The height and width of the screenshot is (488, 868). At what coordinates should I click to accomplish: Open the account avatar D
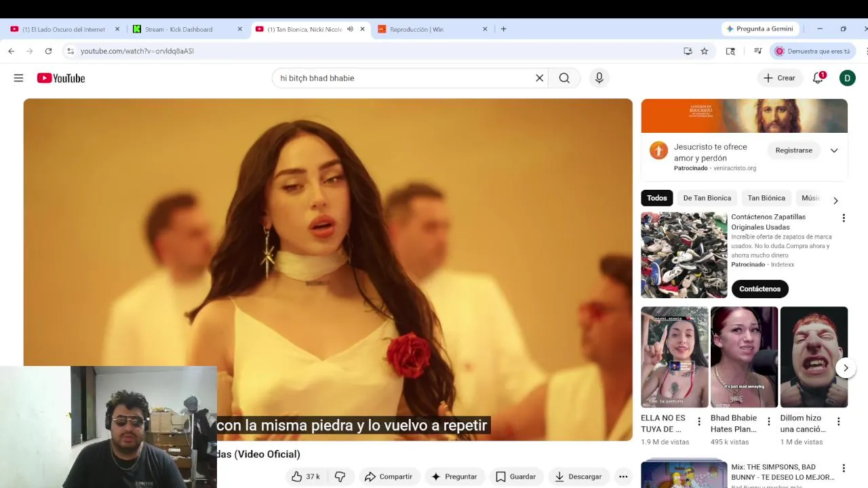[x=847, y=78]
